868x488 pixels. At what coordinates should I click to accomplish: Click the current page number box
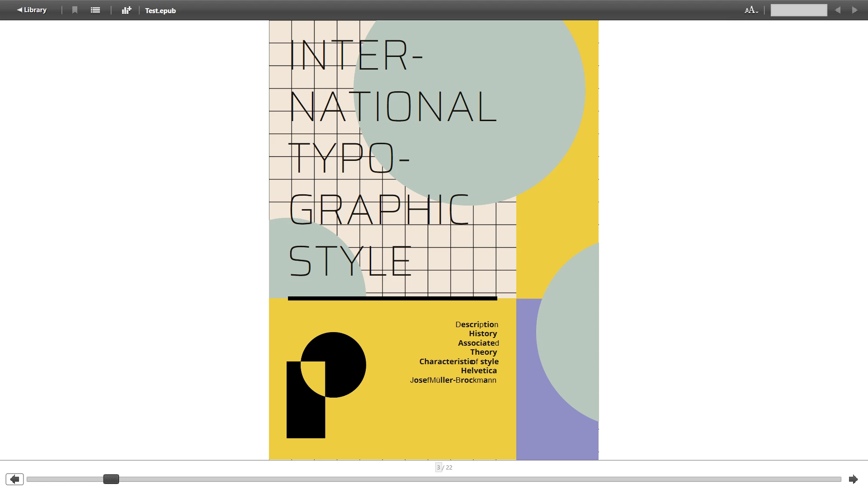[x=438, y=467]
